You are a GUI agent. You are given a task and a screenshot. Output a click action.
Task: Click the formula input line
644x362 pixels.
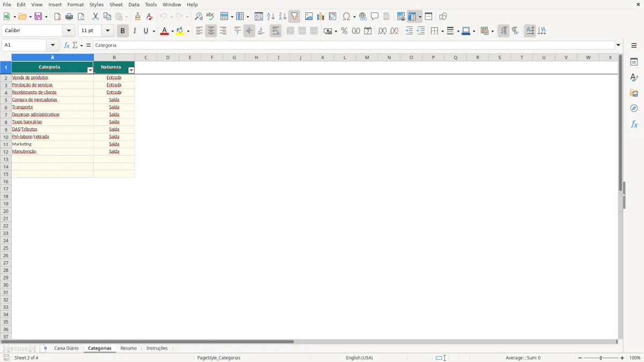pos(354,46)
